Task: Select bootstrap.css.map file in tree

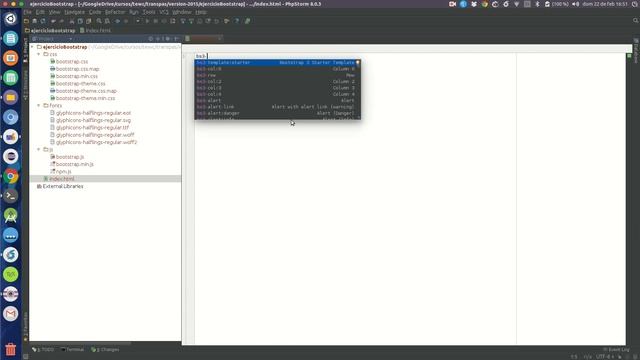Action: pyautogui.click(x=74, y=69)
